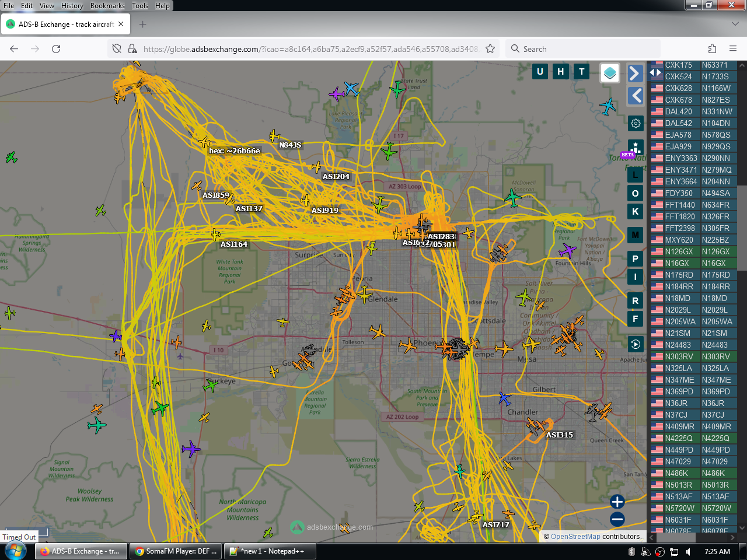Open the OpenStreetMap attribution link
This screenshot has height=560, width=747.
(x=575, y=537)
